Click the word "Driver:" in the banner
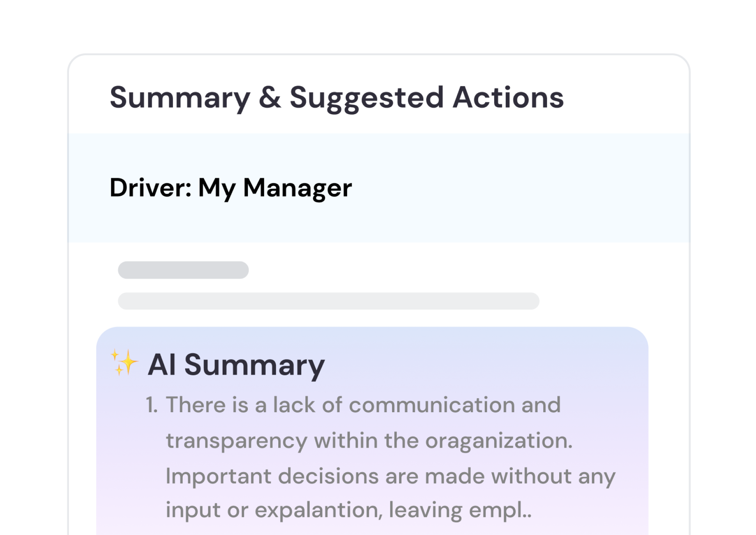The width and height of the screenshot is (756, 535). [150, 188]
